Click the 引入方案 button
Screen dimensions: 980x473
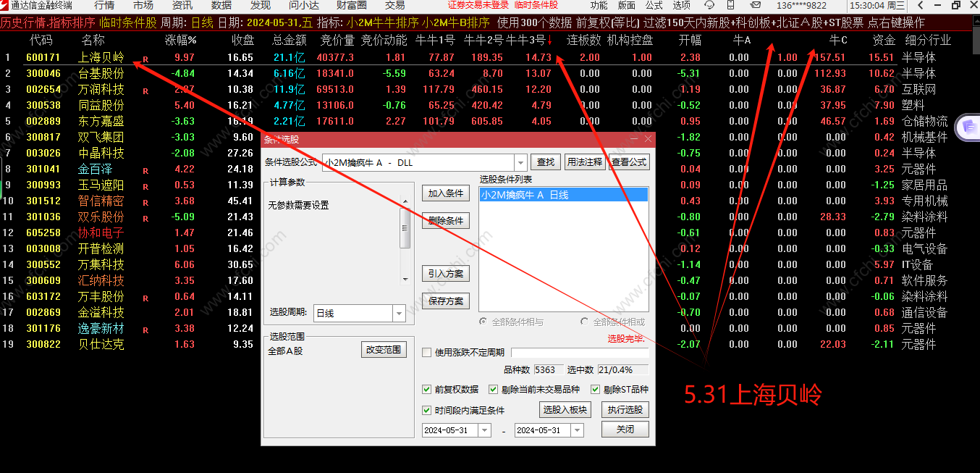pyautogui.click(x=446, y=274)
